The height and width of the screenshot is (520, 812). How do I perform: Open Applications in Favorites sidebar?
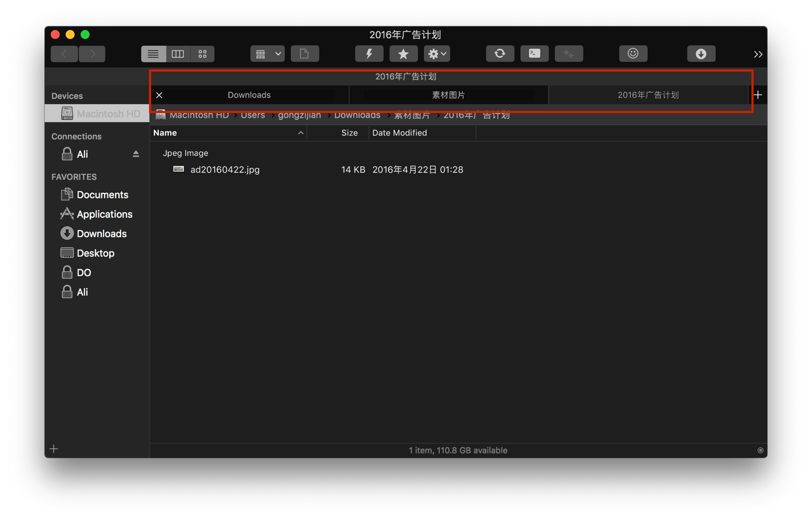click(104, 214)
